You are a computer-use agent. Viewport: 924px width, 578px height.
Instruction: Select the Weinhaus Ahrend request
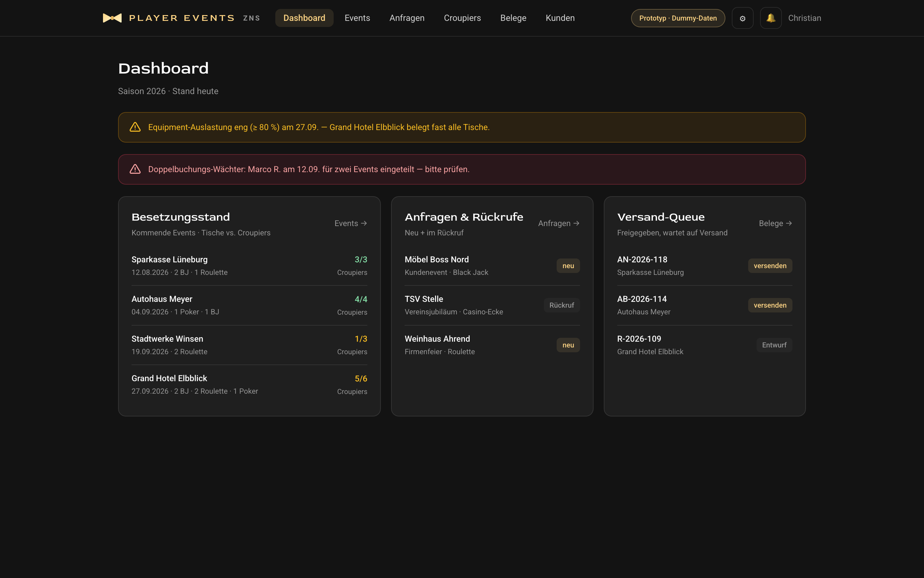[492, 345]
